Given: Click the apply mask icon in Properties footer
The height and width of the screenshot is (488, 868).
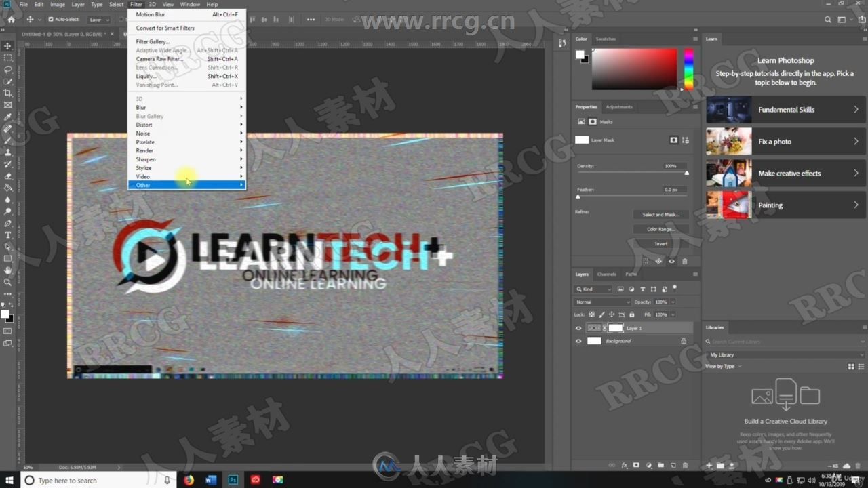Looking at the screenshot, I should tap(658, 261).
